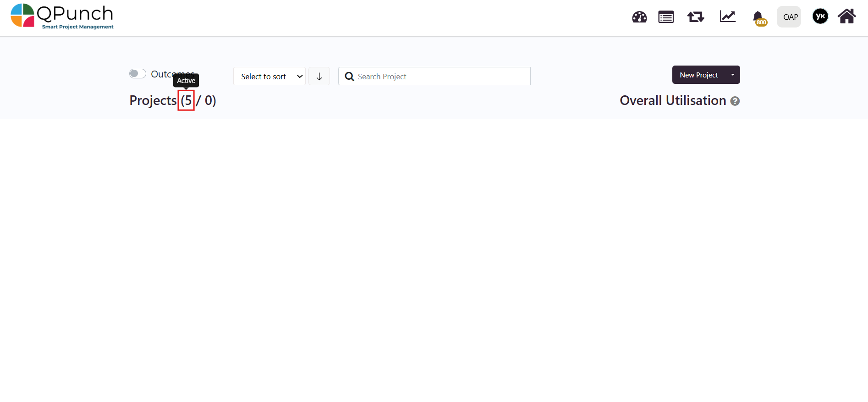The height and width of the screenshot is (402, 868).
Task: Open the Select to sort dropdown
Action: pyautogui.click(x=269, y=77)
